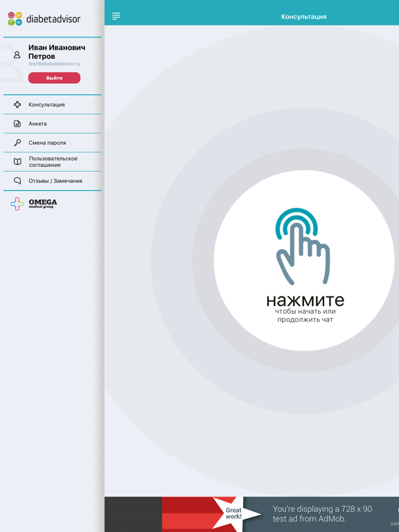Click the user profile avatar icon
399x532 pixels.
pyautogui.click(x=17, y=55)
